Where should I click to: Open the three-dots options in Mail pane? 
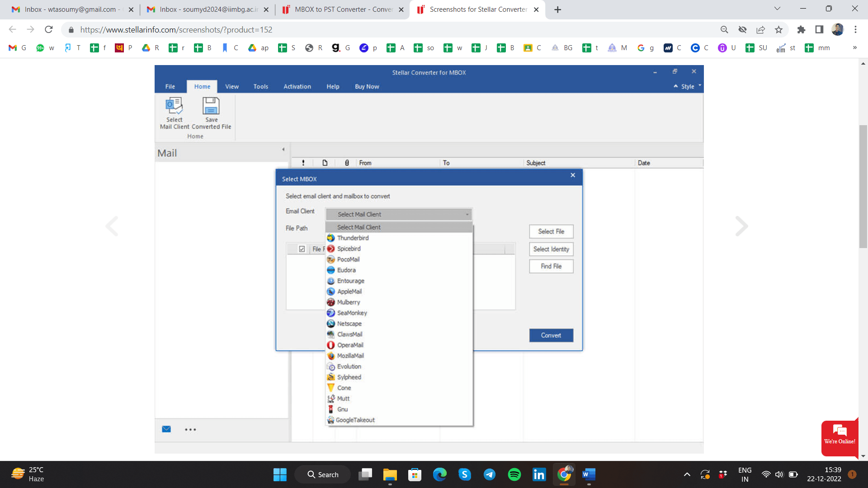click(190, 430)
